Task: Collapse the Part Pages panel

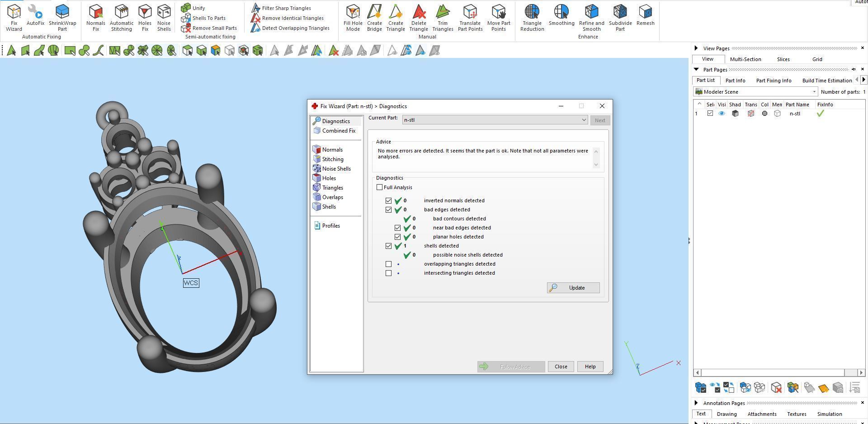Action: pyautogui.click(x=696, y=69)
